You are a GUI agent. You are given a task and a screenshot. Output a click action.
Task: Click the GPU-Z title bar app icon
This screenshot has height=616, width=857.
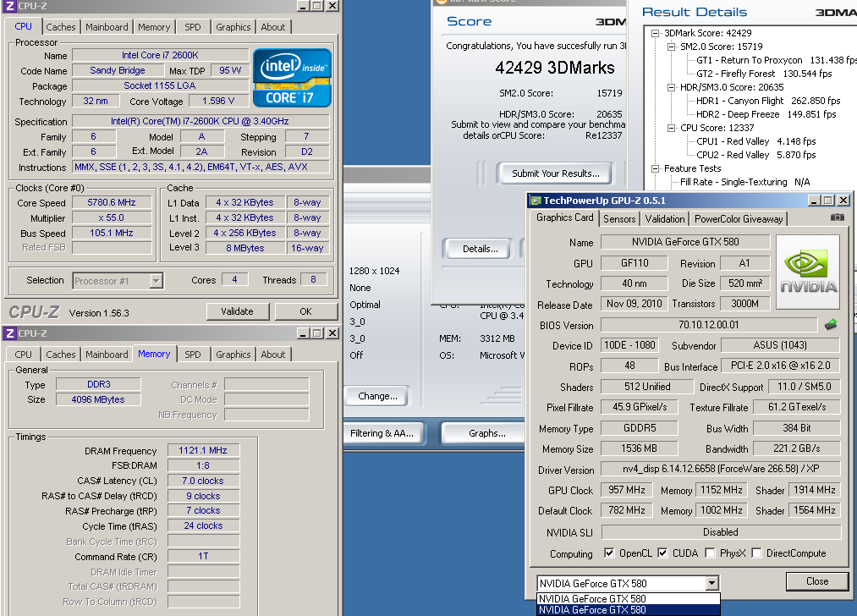[x=536, y=201]
